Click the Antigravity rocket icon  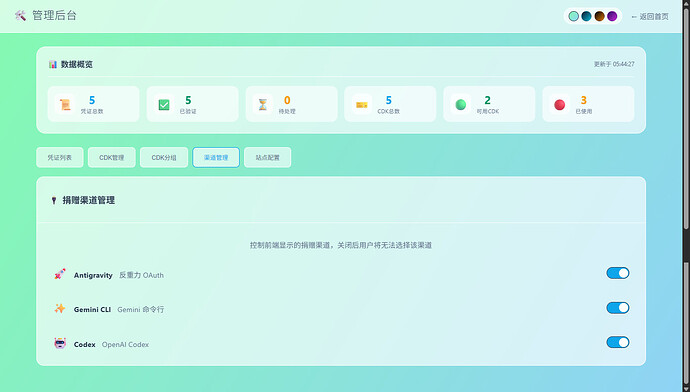click(x=60, y=274)
